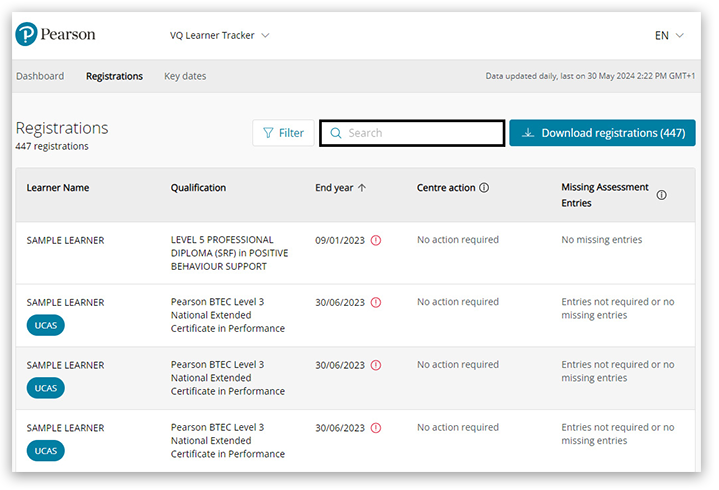Click the UCAS badge in the second row
The width and height of the screenshot is (719, 490).
pos(45,325)
